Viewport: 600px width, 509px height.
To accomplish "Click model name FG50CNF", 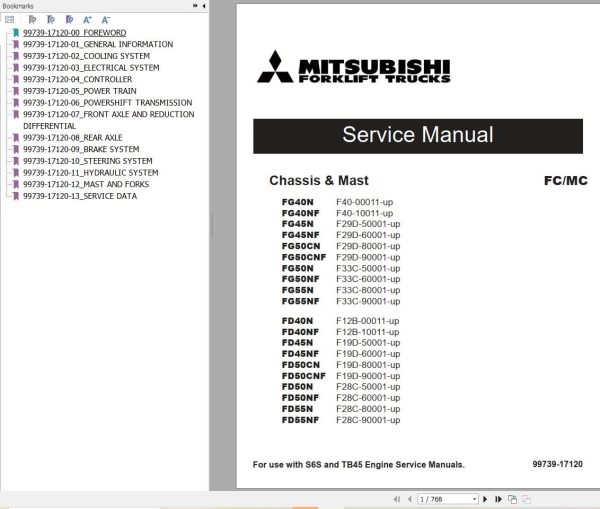I will tap(304, 257).
